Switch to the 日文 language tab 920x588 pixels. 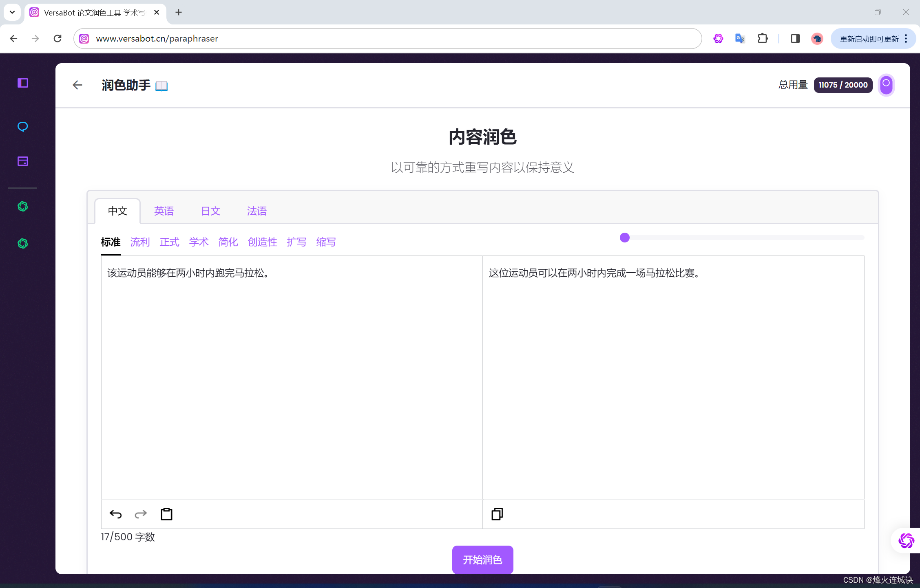210,211
